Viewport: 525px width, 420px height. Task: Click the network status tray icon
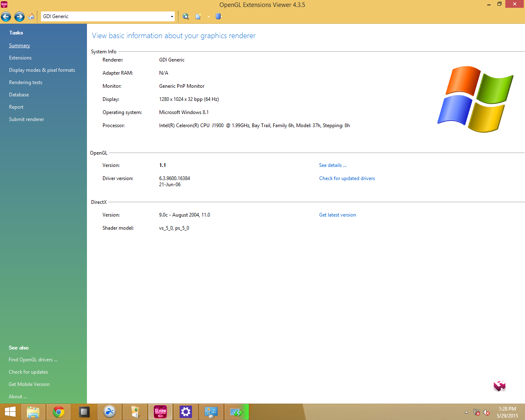(x=477, y=412)
